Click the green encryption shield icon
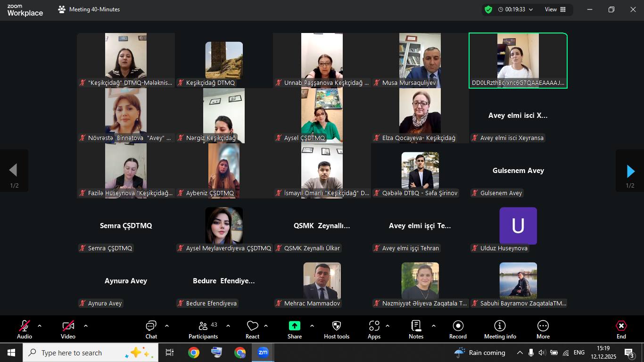644x362 pixels. (488, 9)
